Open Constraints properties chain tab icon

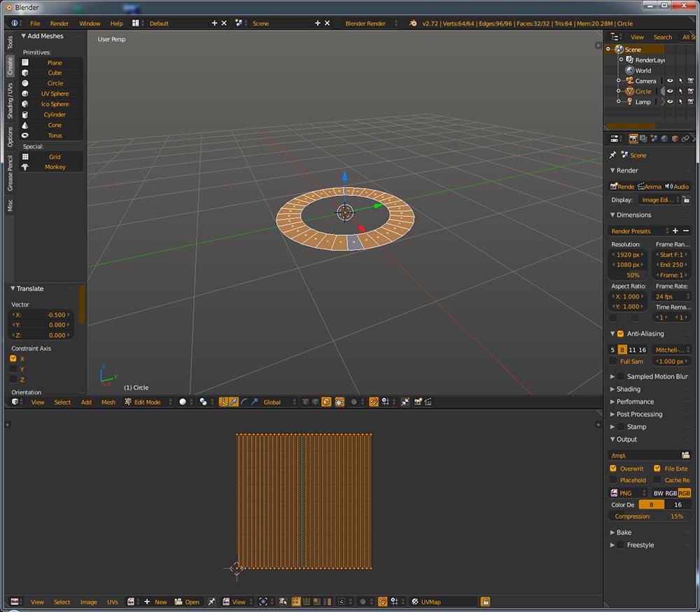point(685,138)
